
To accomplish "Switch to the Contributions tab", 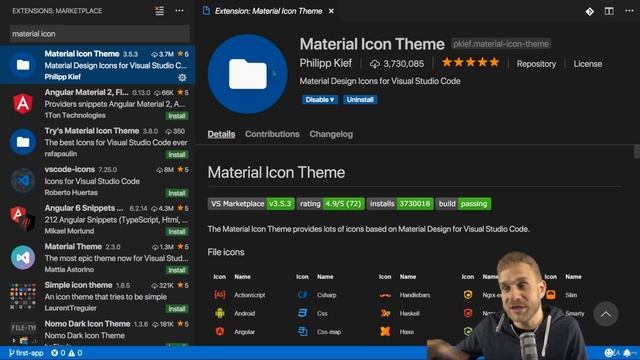I will tap(272, 134).
